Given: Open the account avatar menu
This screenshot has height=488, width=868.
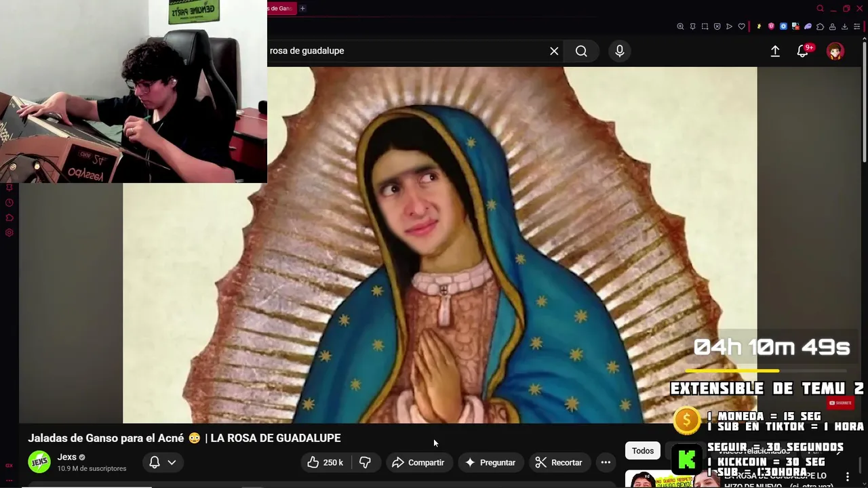Looking at the screenshot, I should (x=835, y=51).
